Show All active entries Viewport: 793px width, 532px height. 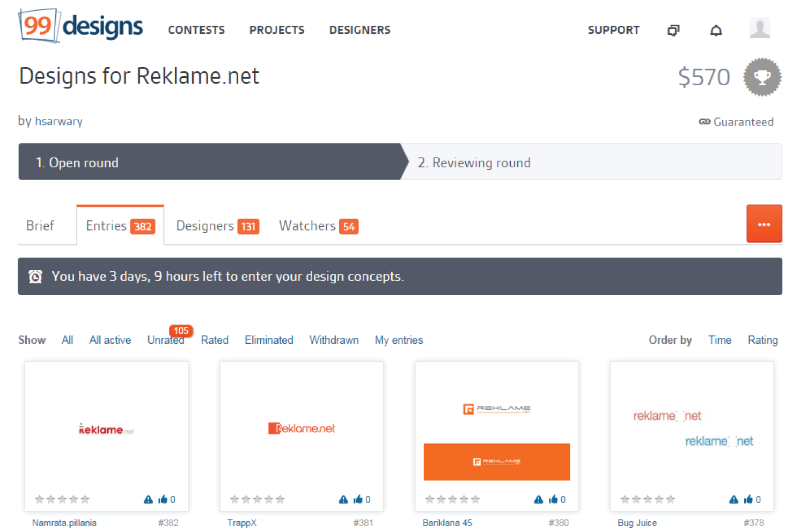(x=110, y=340)
